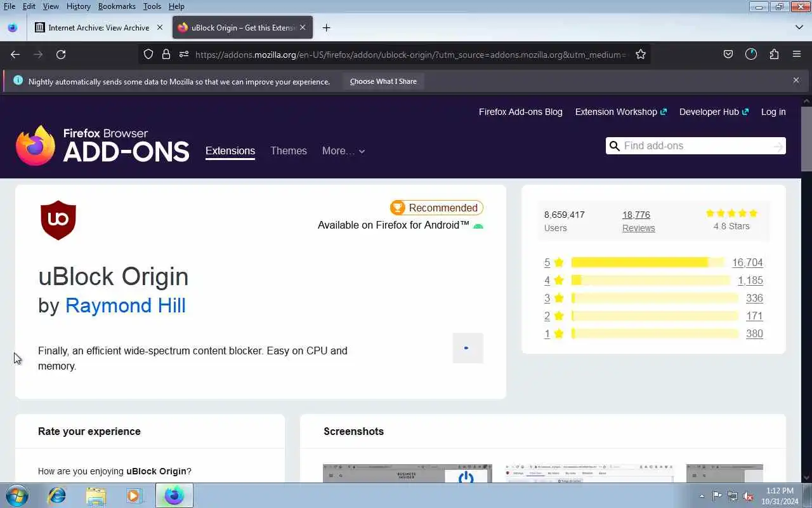Viewport: 812px width, 508px height.
Task: Filter reviews by 4 stars bar
Action: 651,280
